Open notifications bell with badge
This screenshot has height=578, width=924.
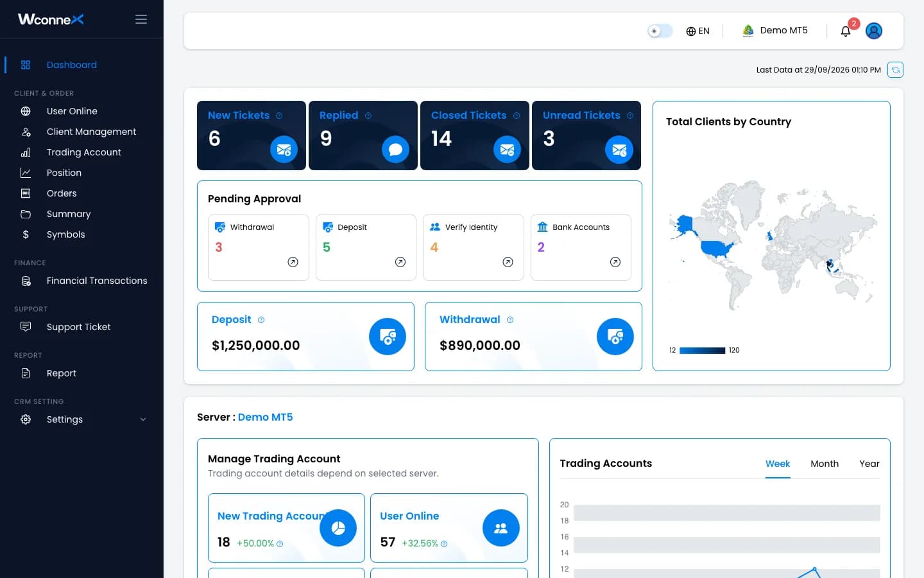[x=846, y=31]
